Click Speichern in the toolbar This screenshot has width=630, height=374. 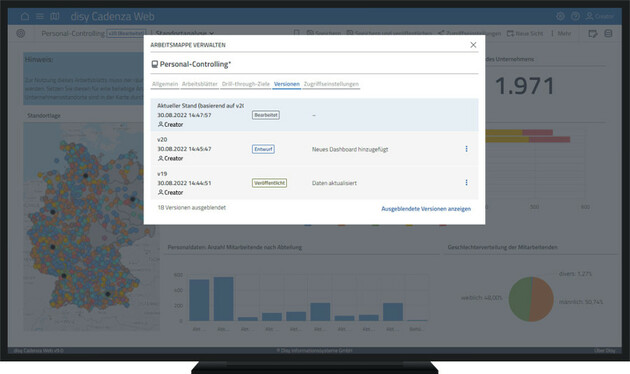coord(324,33)
